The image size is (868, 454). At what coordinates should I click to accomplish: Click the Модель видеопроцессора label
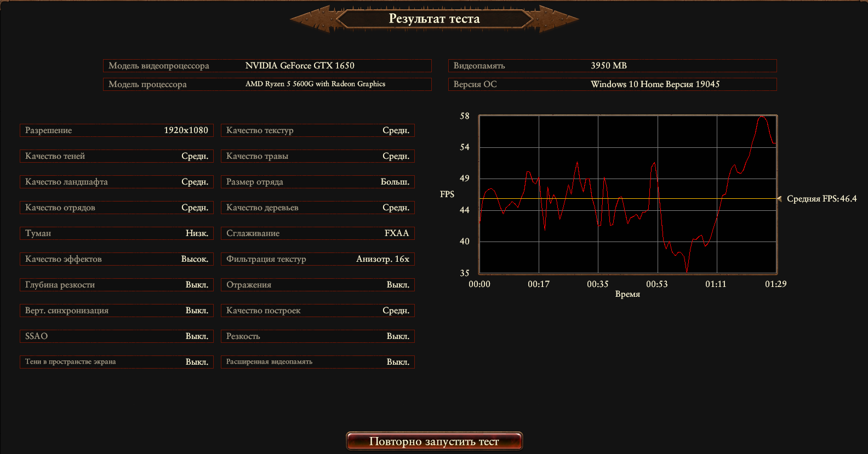pos(159,66)
